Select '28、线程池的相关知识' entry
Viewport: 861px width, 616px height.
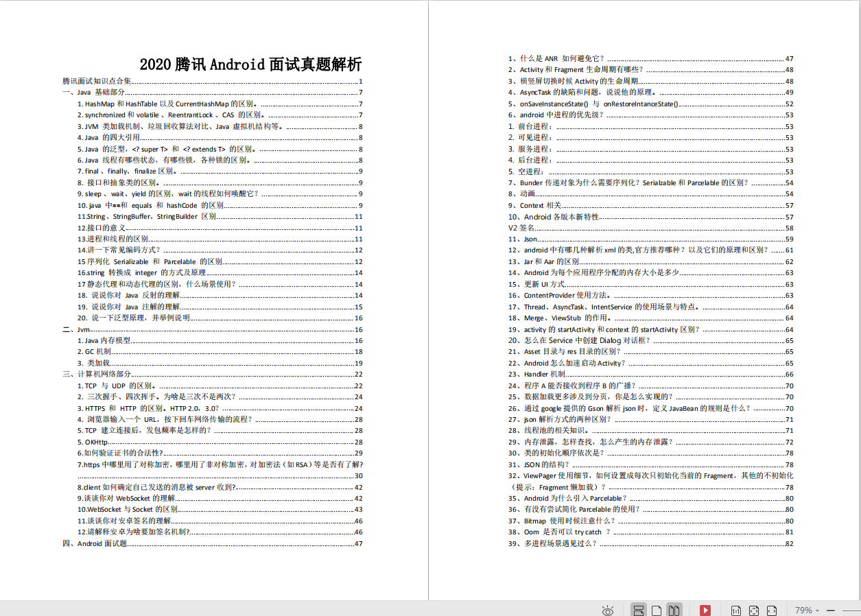tap(651, 431)
